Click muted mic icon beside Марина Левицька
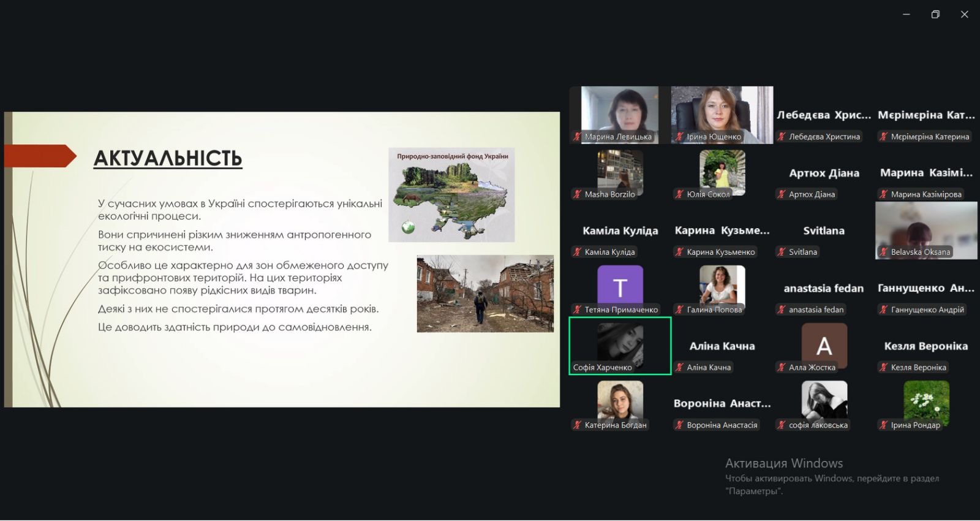 point(577,137)
